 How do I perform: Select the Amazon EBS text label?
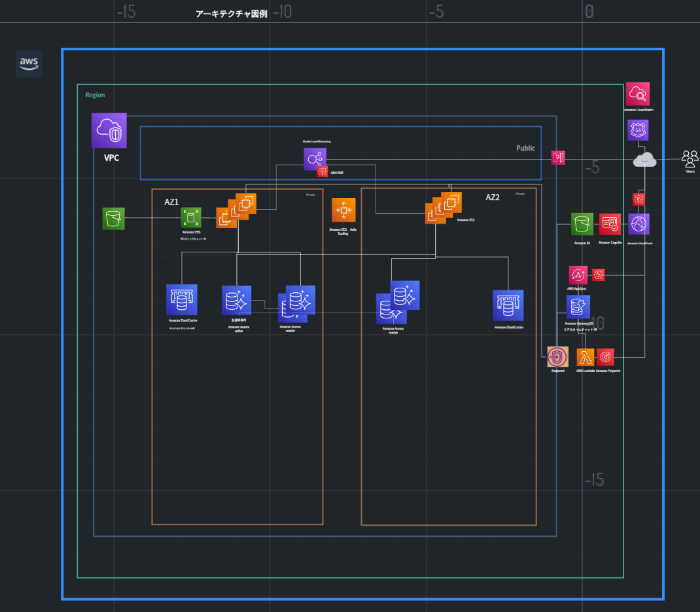pyautogui.click(x=192, y=232)
